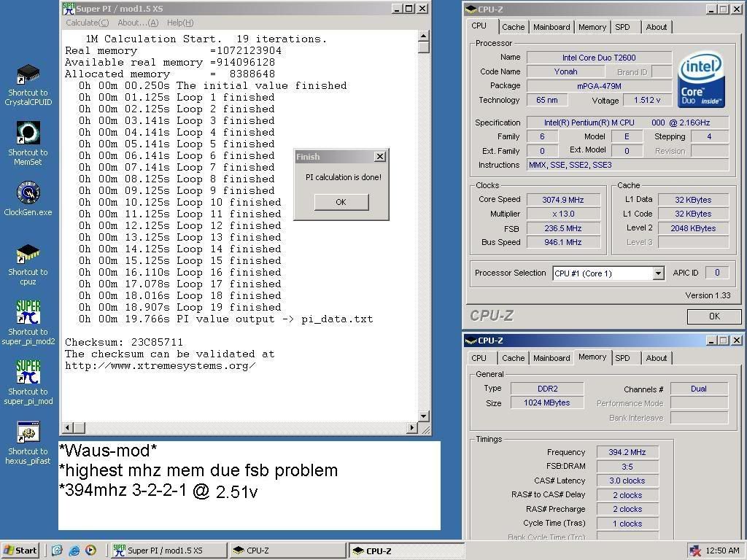Click the top CPU-Z window title icon
This screenshot has height=560, width=747.
click(x=471, y=9)
